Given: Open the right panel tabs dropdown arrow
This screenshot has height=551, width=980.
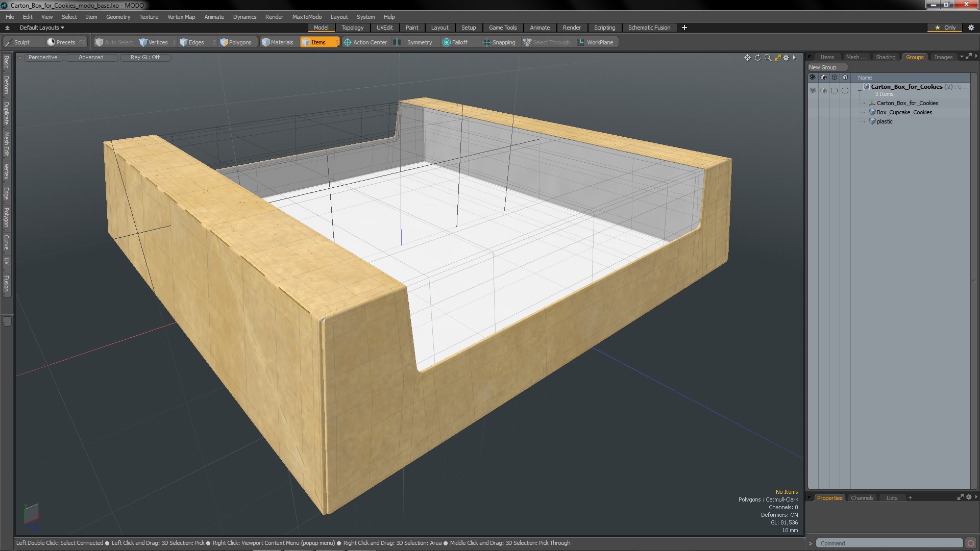Looking at the screenshot, I should (962, 57).
